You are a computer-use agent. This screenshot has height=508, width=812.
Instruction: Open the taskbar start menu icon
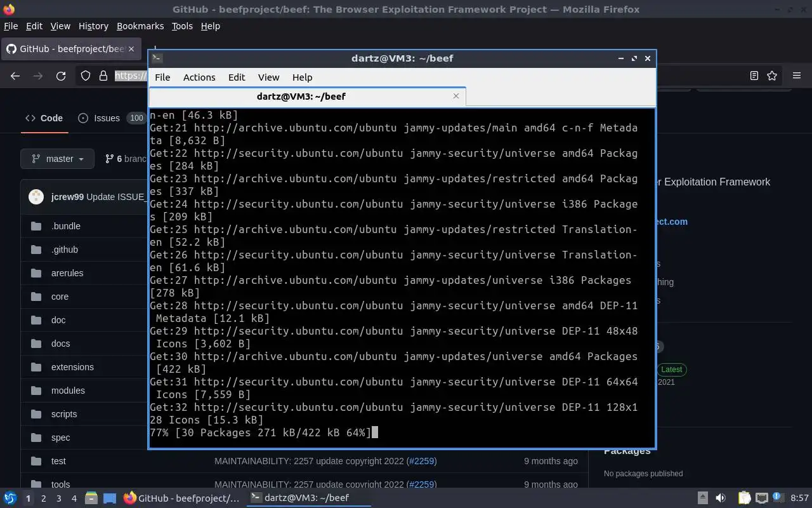tap(10, 498)
